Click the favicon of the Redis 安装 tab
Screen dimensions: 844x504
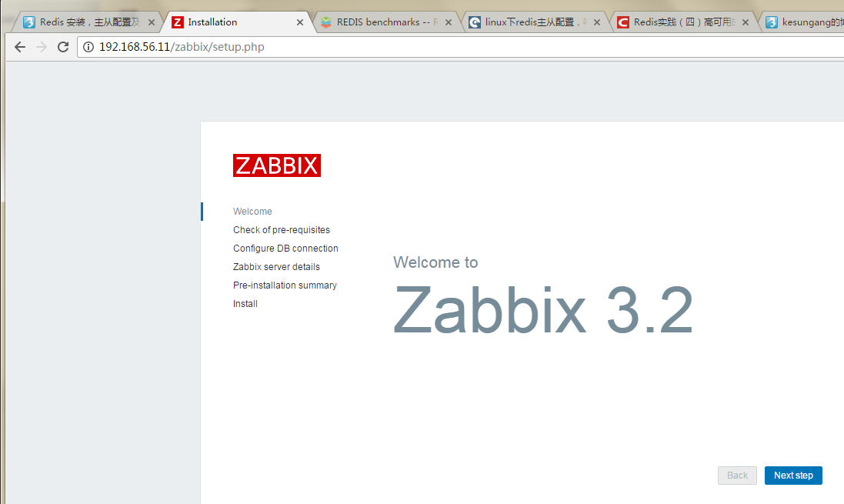tap(29, 22)
